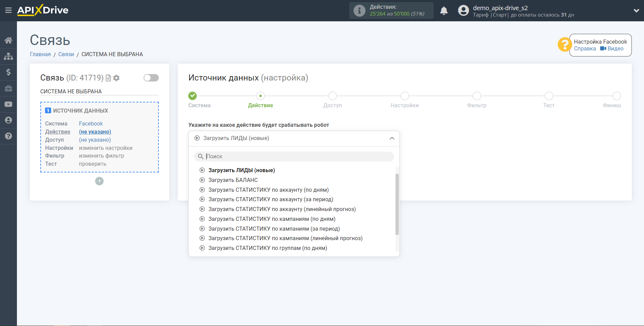This screenshot has height=326, width=644.
Task: Open the briefcase sidebar icon
Action: pos(8,88)
